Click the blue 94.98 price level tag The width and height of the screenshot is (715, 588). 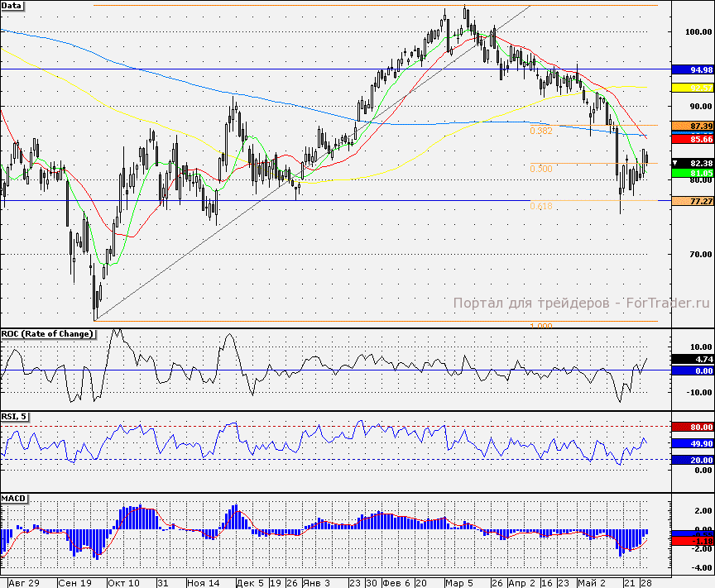tap(692, 69)
